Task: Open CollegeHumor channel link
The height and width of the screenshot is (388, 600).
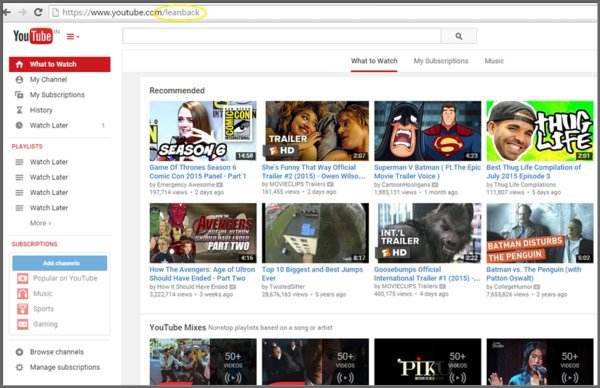Action: click(x=513, y=287)
